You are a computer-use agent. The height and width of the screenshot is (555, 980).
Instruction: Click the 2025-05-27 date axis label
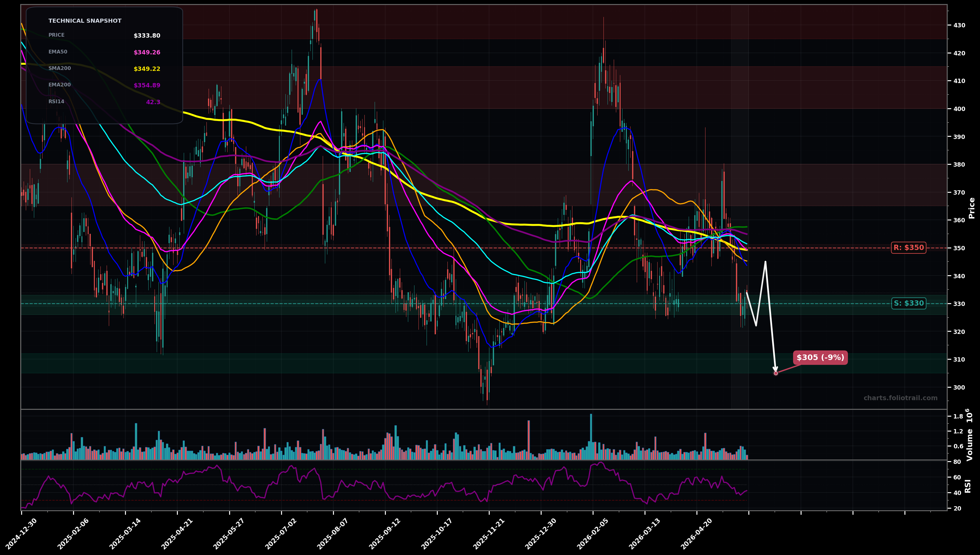tap(229, 534)
